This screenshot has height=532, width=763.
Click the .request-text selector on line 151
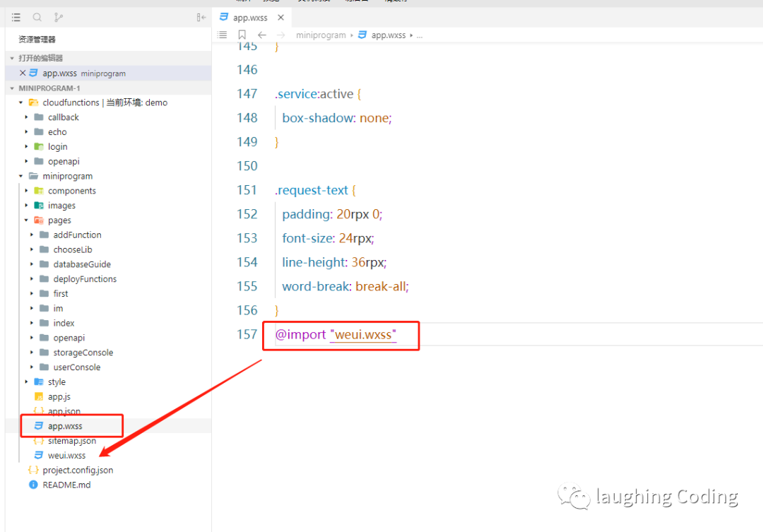(312, 190)
